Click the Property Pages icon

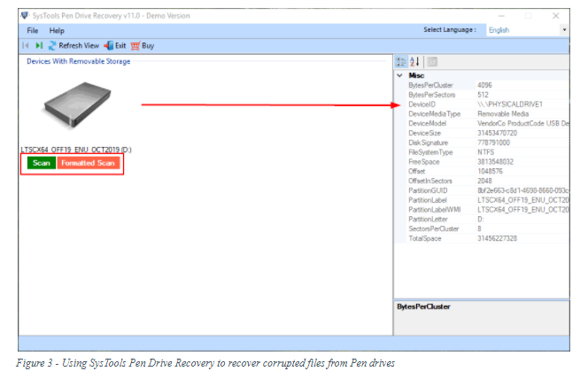(432, 62)
